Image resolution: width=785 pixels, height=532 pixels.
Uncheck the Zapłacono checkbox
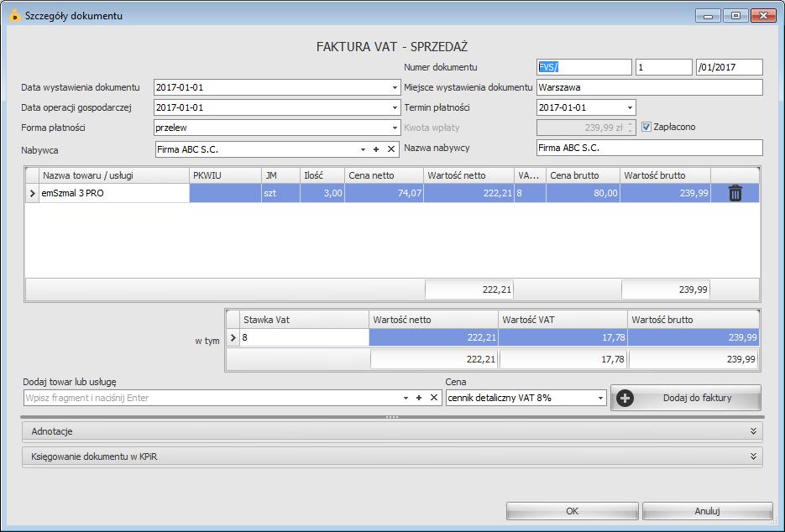click(646, 127)
